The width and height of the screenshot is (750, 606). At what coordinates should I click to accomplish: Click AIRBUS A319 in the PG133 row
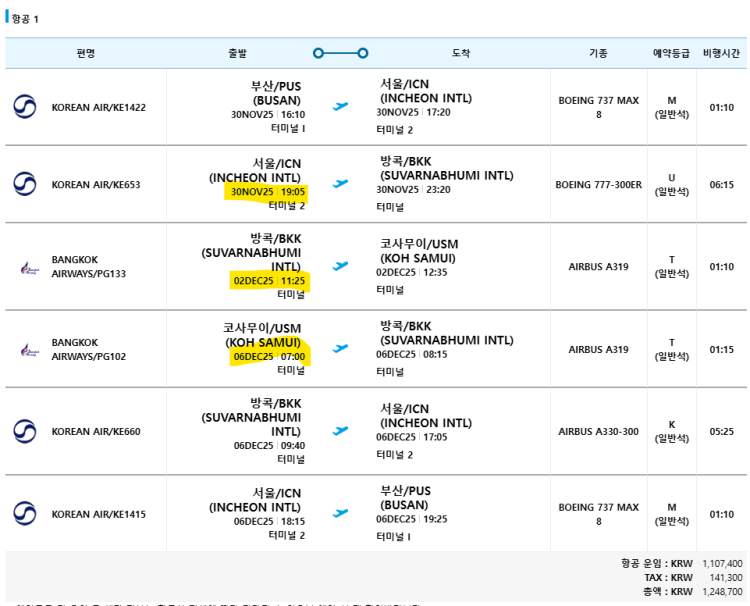tap(598, 267)
